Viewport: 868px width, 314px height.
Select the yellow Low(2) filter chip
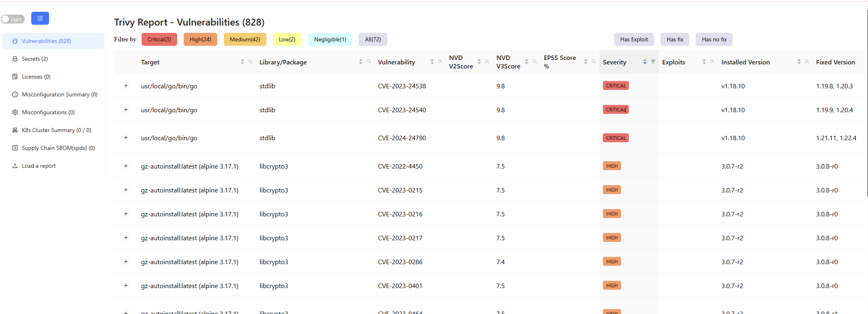(287, 39)
